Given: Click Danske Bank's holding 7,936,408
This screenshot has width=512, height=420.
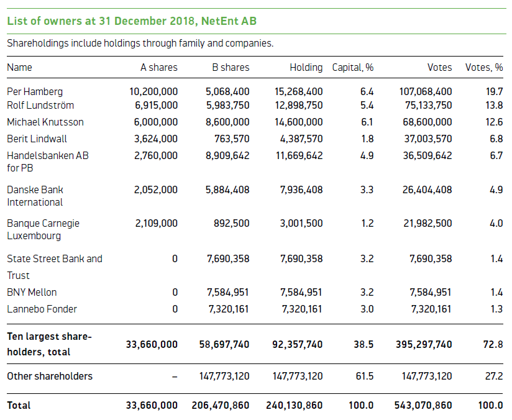Looking at the screenshot, I should [x=301, y=189].
